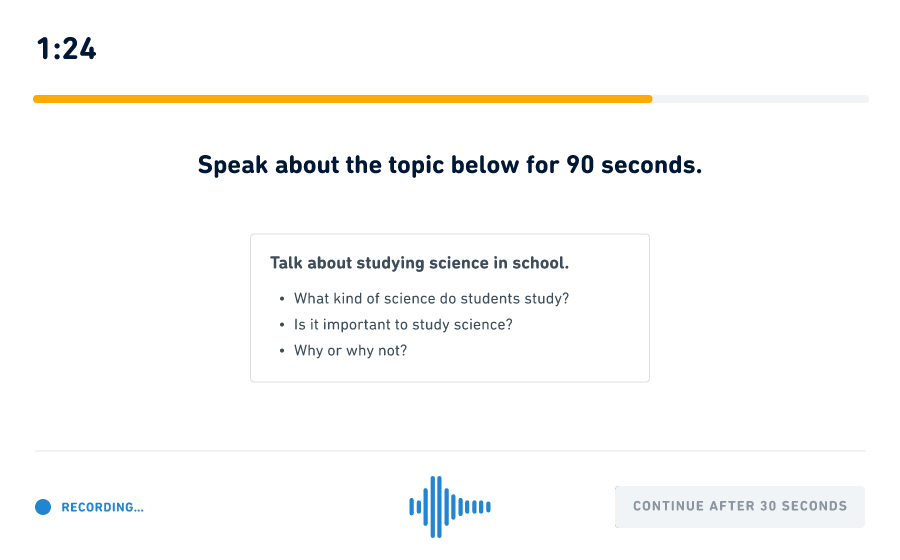This screenshot has height=560, width=900.
Task: Click the unfilled gray end of progress bar
Action: (761, 99)
